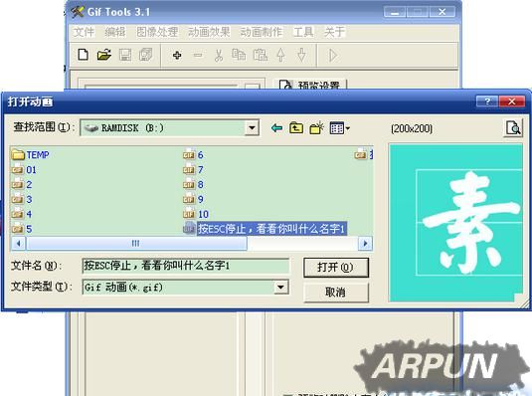
Task: Click the Move frame down arrow icon
Action: (x=301, y=55)
